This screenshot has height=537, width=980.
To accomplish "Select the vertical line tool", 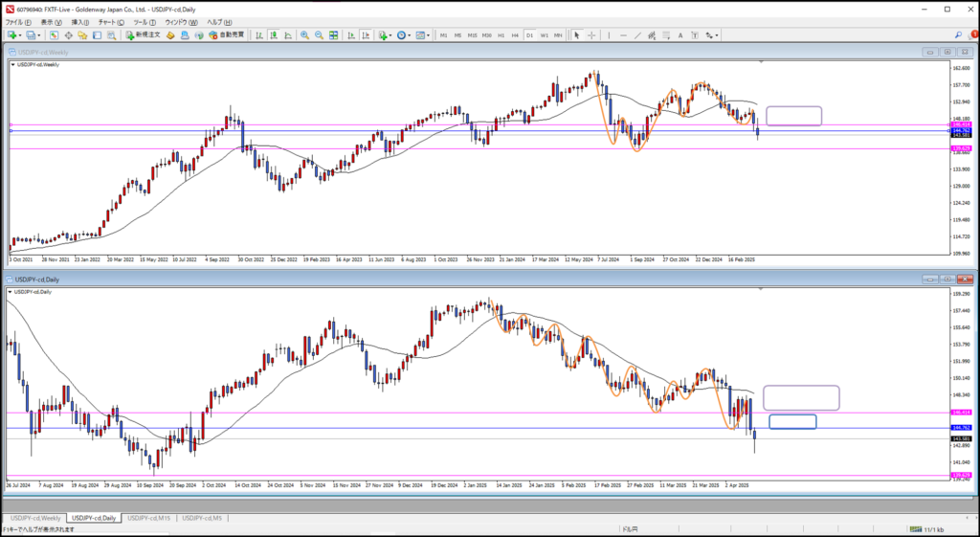I will (x=609, y=35).
